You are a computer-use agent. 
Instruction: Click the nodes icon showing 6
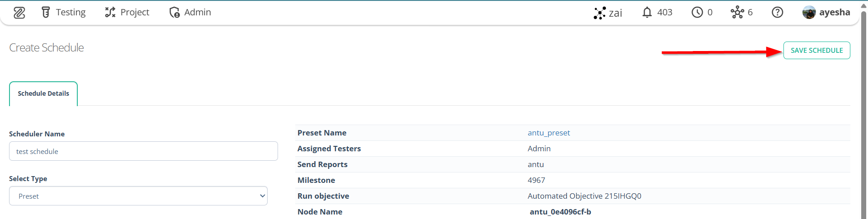pos(741,12)
